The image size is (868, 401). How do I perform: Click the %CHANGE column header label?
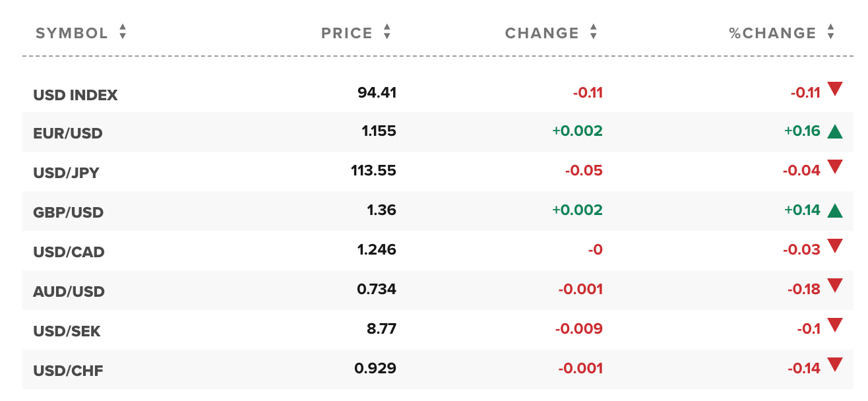(x=772, y=33)
